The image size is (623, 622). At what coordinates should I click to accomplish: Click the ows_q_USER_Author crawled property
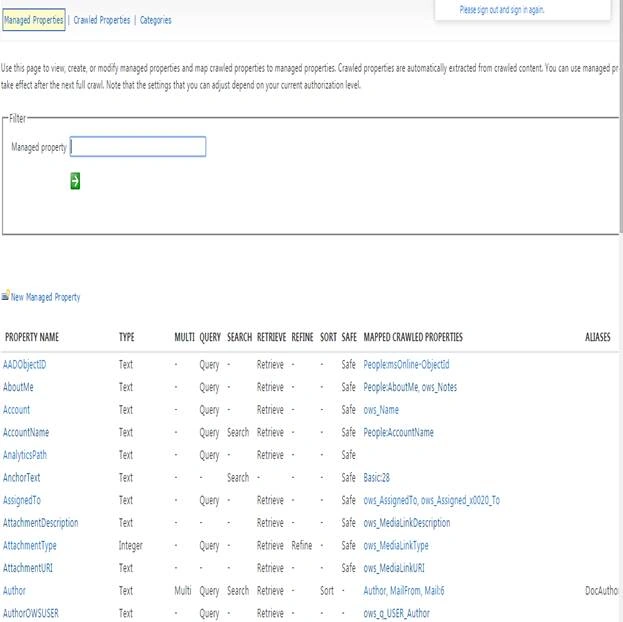397,613
